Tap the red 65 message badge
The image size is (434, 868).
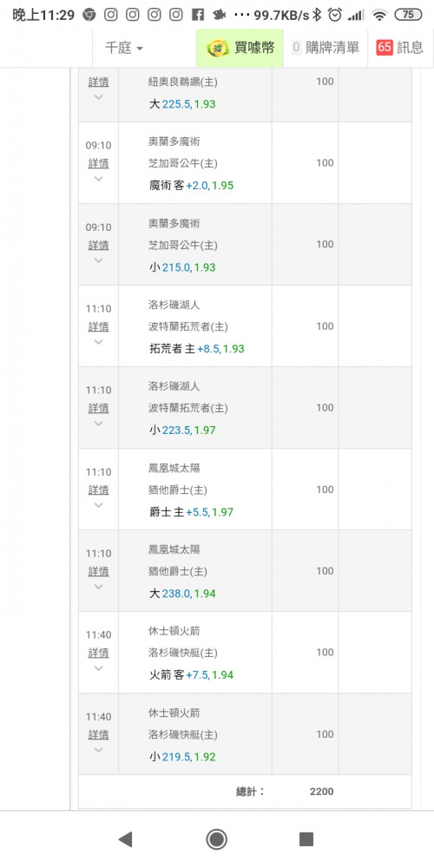tap(385, 48)
